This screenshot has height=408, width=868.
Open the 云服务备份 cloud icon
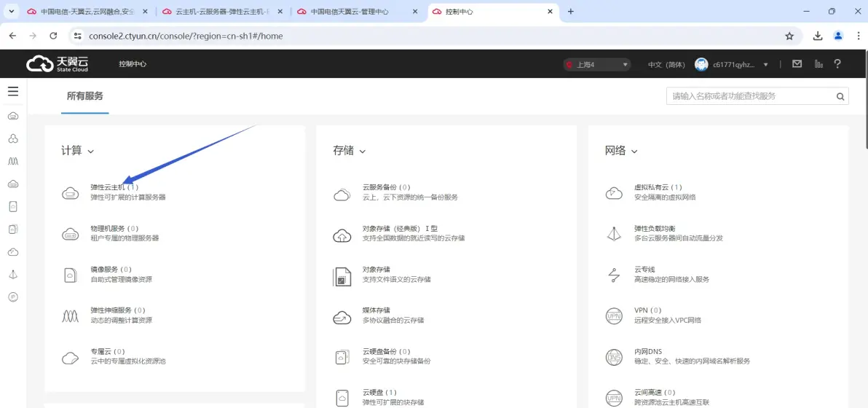pos(342,194)
